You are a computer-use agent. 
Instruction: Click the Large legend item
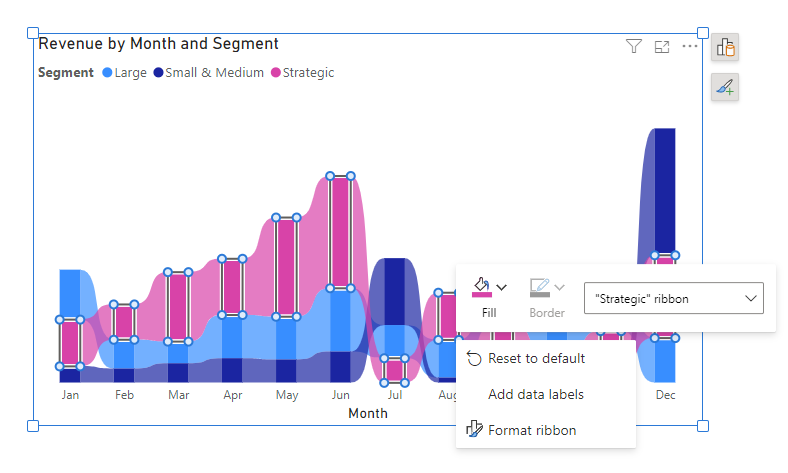click(125, 73)
